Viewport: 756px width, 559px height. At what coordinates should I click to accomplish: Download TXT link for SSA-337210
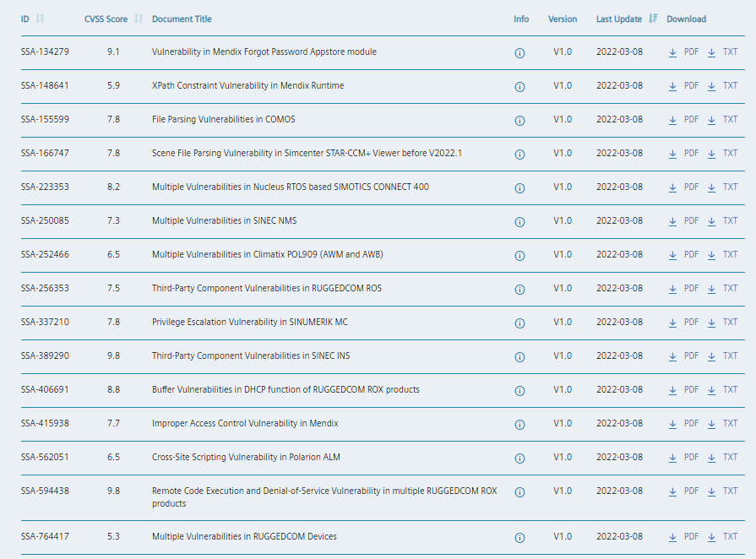pos(730,322)
